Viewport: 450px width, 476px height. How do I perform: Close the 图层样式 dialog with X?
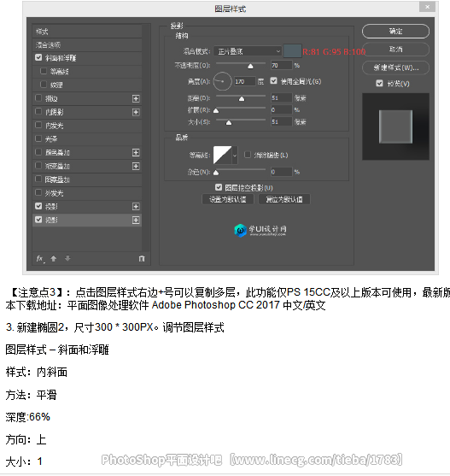point(427,7)
